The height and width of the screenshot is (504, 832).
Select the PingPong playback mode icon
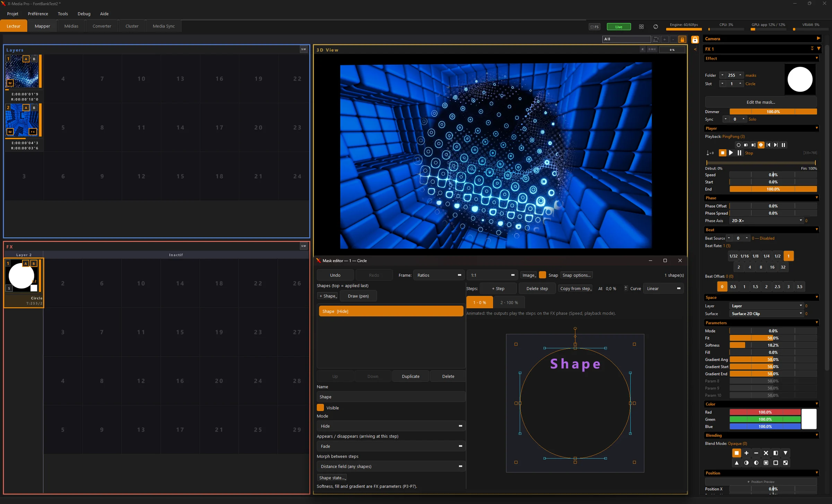(761, 145)
